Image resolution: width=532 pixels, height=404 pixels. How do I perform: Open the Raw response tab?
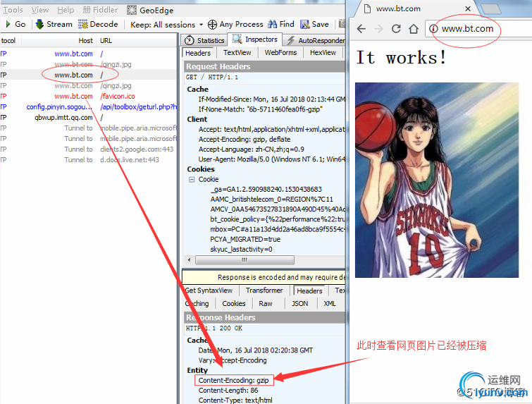coord(266,303)
